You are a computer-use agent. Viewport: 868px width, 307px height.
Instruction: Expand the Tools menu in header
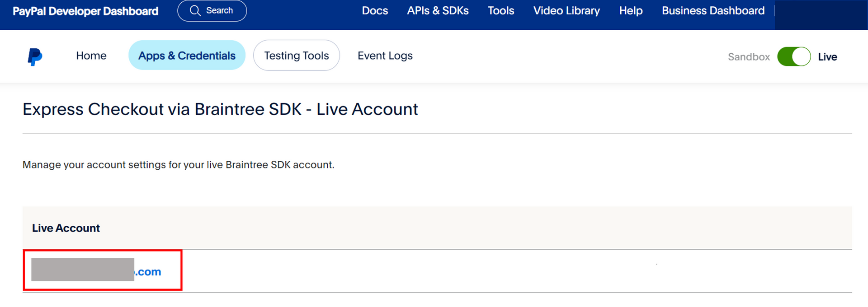point(501,11)
